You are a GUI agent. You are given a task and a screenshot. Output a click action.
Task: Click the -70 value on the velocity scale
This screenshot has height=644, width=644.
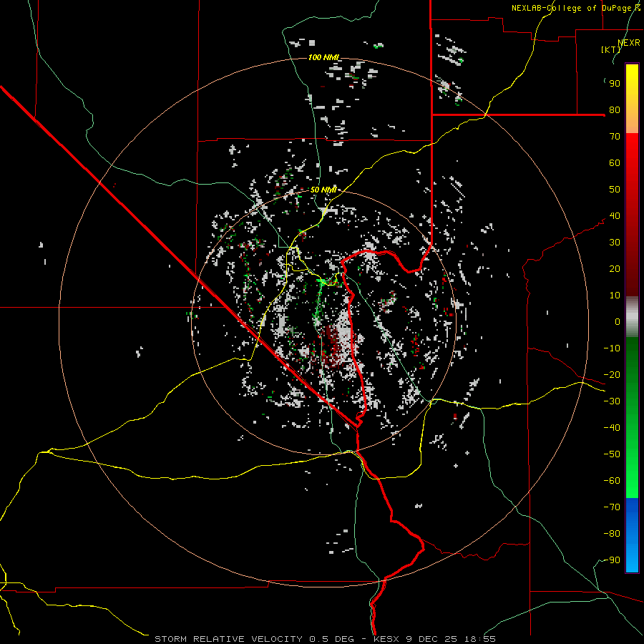[612, 507]
